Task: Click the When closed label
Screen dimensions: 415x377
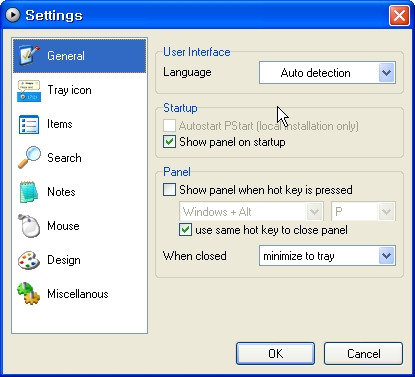Action: pos(195,256)
